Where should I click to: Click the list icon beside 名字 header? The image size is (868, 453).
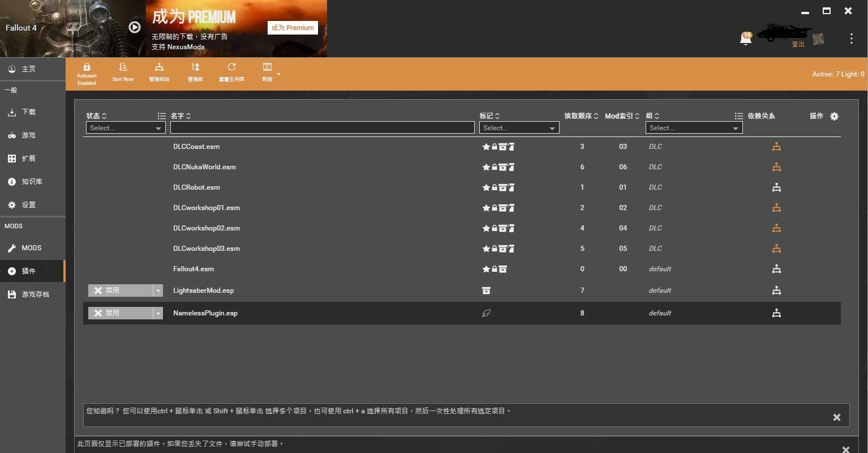click(161, 116)
